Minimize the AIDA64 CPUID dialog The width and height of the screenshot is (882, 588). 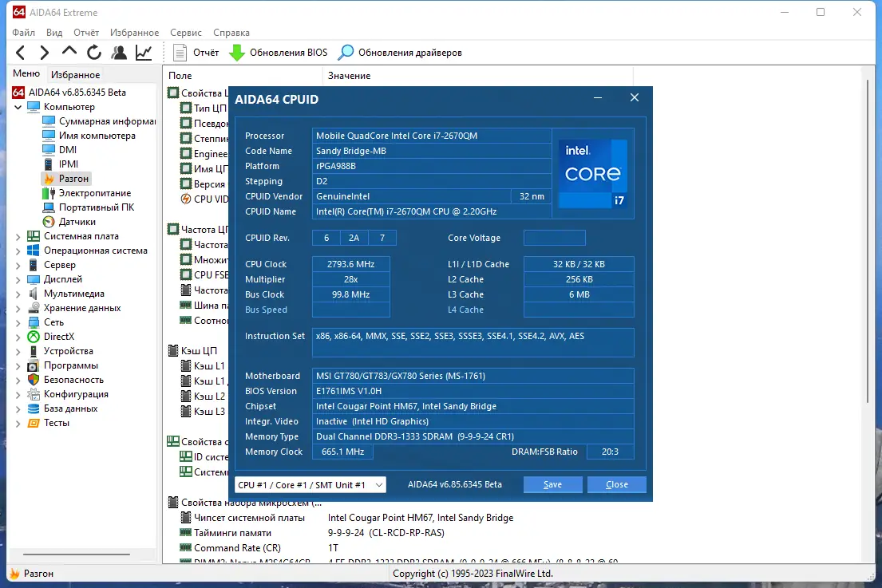pos(598,98)
